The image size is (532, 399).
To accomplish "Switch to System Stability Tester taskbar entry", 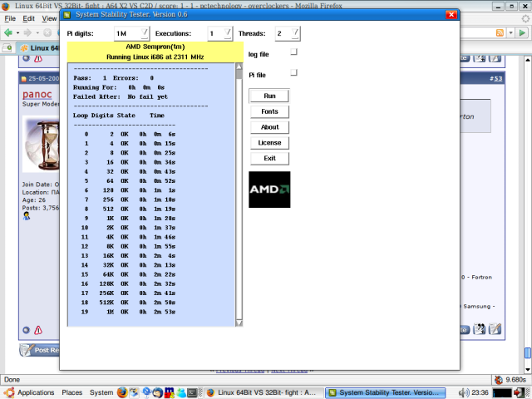I will [385, 392].
